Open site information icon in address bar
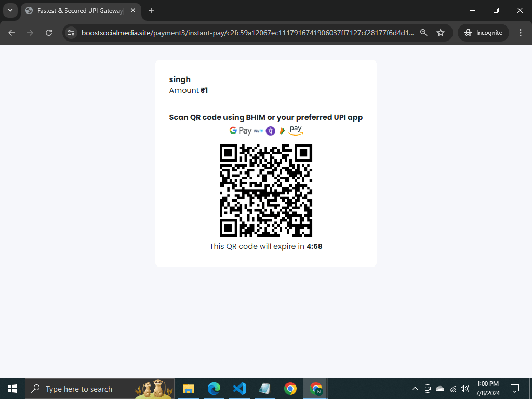 point(71,33)
